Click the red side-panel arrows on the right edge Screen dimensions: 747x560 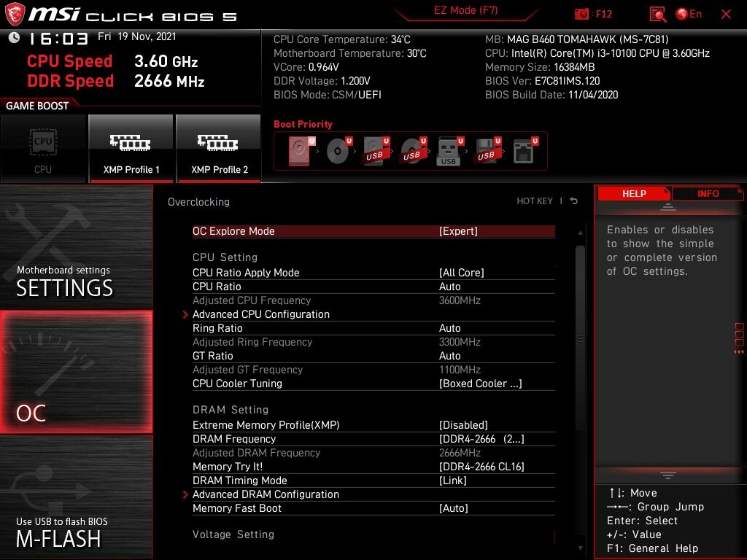pos(739,352)
